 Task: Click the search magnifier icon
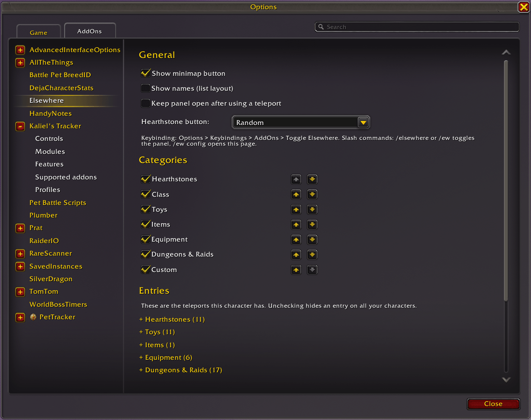(x=321, y=27)
